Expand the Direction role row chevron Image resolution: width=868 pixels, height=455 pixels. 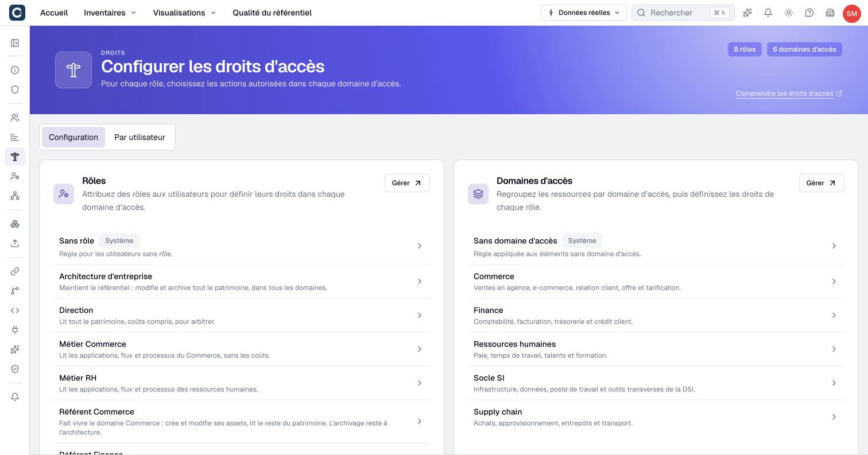coord(420,316)
